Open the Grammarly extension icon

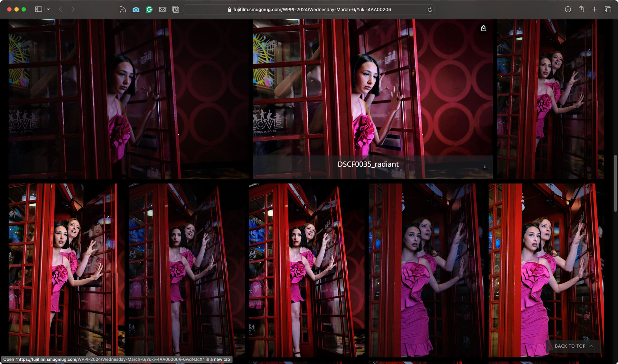(x=149, y=10)
